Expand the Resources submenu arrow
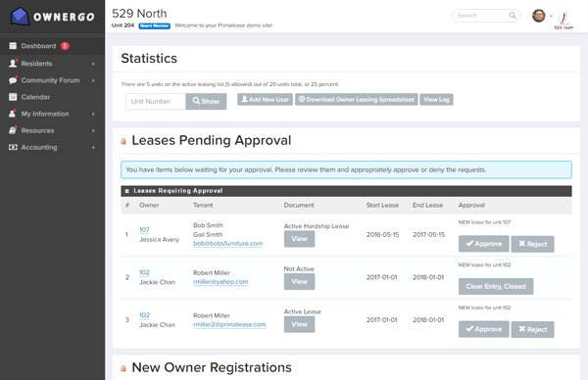Screen dimensions: 588x380 (x=93, y=131)
